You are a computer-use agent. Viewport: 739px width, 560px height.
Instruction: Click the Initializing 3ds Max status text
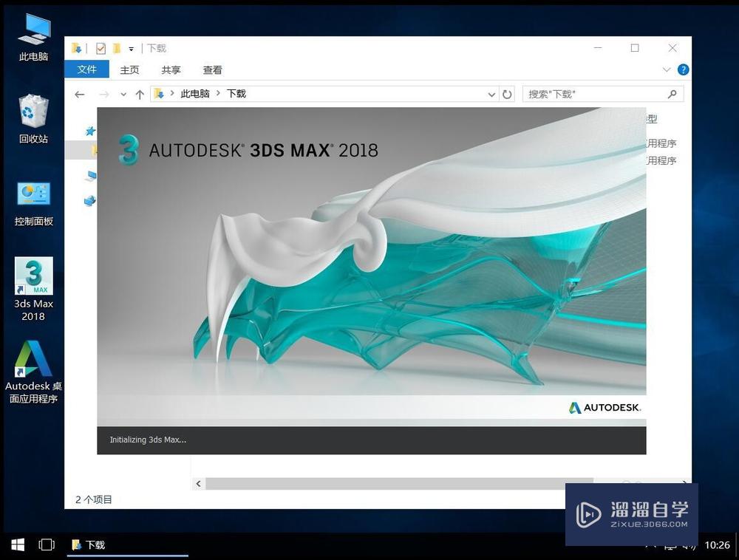pos(148,440)
